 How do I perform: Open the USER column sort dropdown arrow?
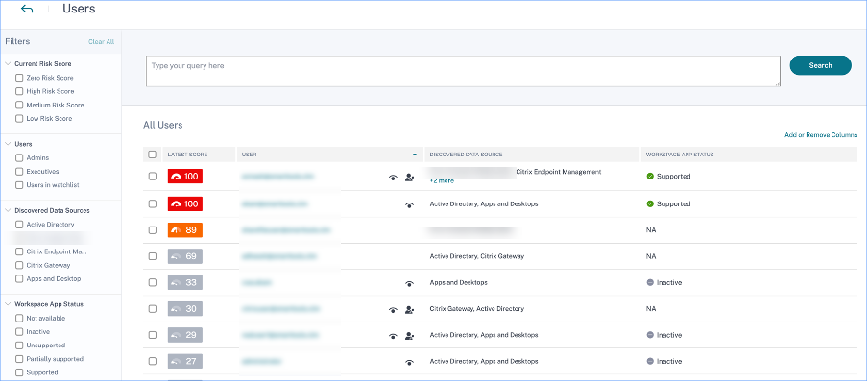(415, 155)
